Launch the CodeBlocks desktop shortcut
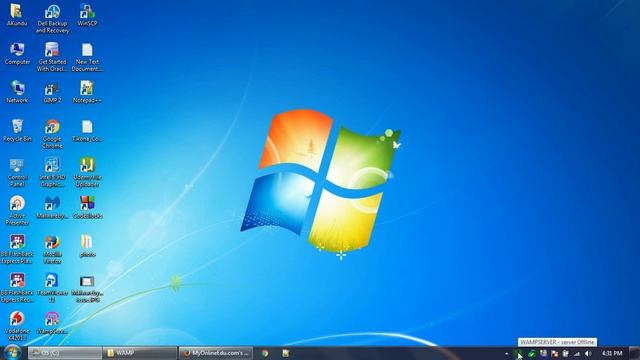This screenshot has width=640, height=360. click(87, 207)
